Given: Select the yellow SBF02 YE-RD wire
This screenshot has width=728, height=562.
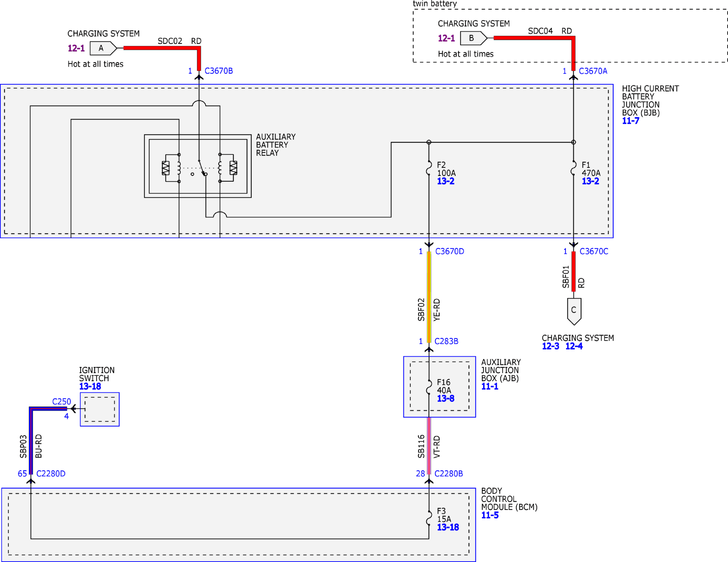Looking at the screenshot, I should tap(429, 297).
